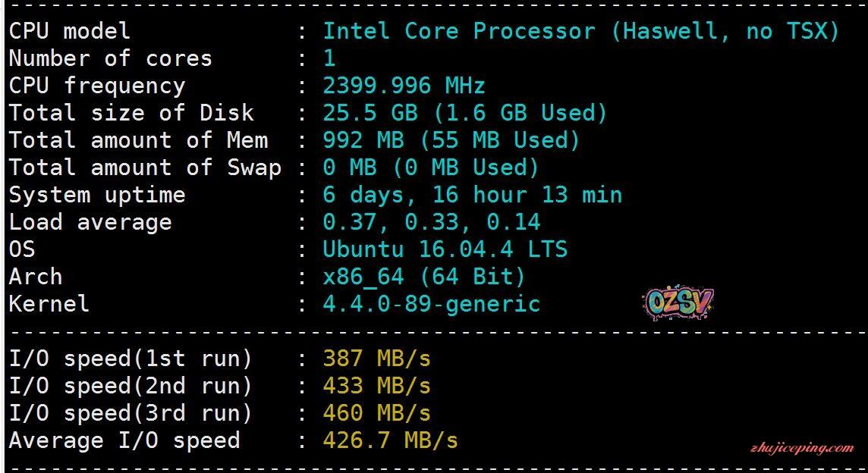The height and width of the screenshot is (473, 868).
Task: Click the colorful OZSV graffiti logo
Action: [679, 303]
